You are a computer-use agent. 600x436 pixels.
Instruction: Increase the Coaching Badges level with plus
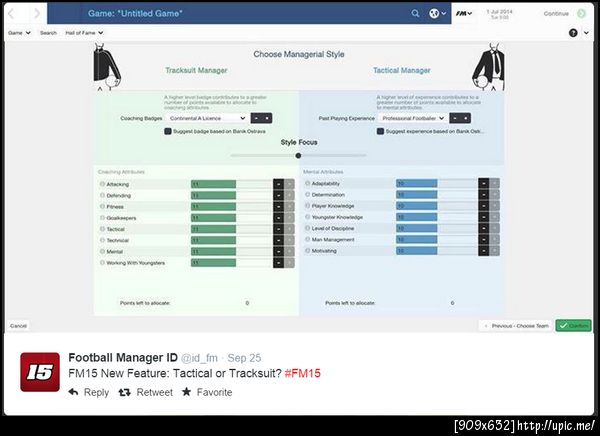coord(267,118)
